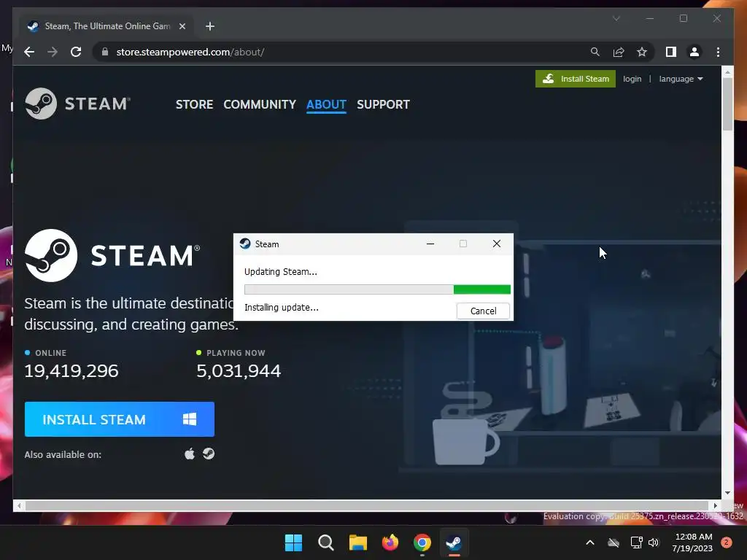Click the blue INSTALL STEAM button
The image size is (747, 560).
tap(120, 419)
